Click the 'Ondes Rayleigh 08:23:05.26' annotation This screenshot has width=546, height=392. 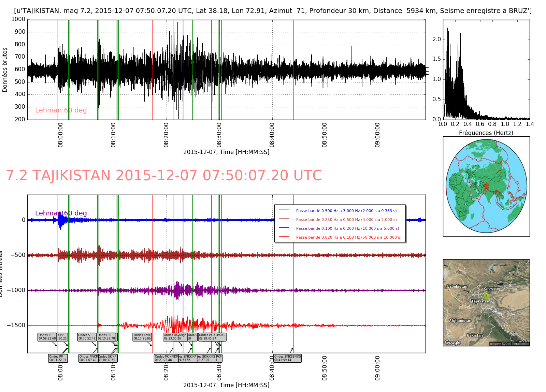175,337
